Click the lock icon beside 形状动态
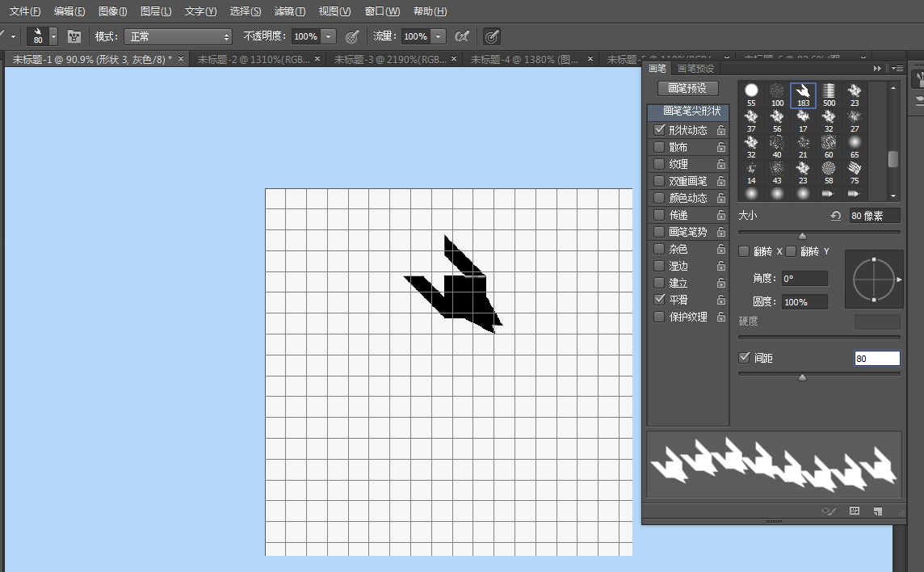Screen dimensions: 924x572 point(720,130)
